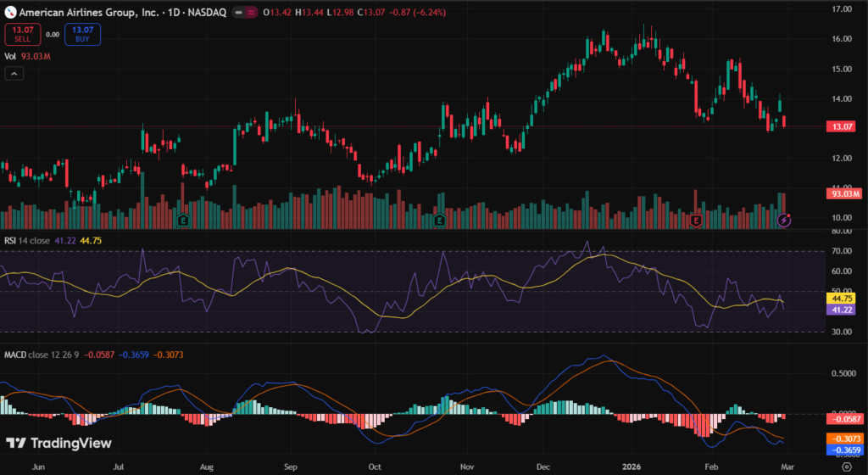
Task: Click the green earnings marker near July
Action: (x=182, y=221)
